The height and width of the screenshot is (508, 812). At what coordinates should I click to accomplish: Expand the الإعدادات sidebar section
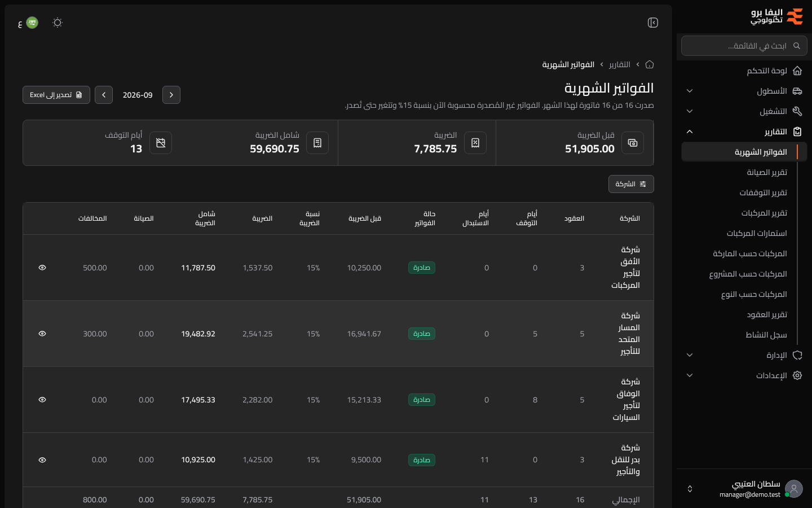[x=744, y=375]
